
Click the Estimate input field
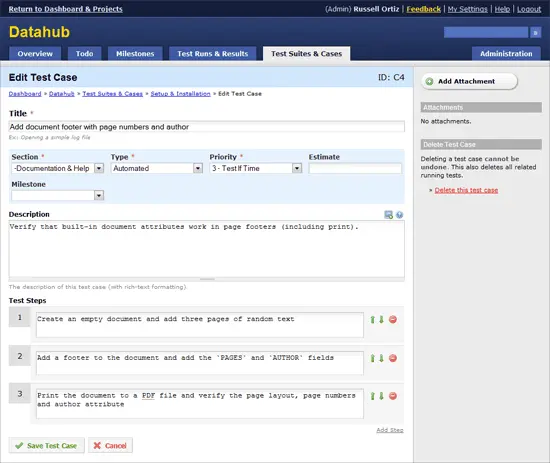[x=355, y=168]
